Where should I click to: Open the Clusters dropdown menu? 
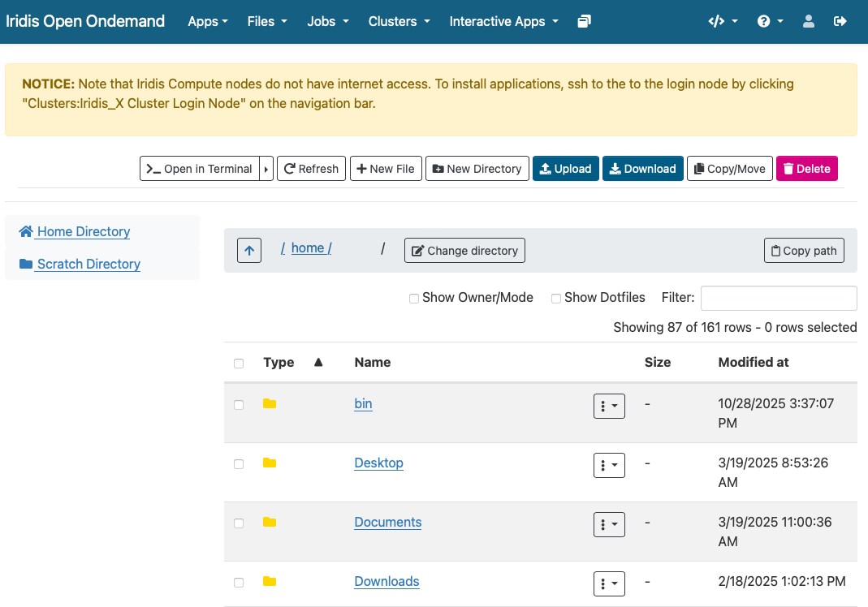coord(399,22)
